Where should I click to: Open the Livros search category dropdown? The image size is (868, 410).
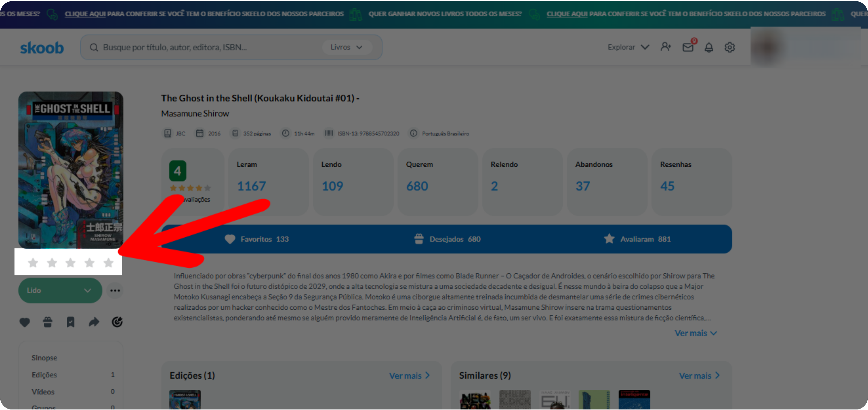point(347,47)
